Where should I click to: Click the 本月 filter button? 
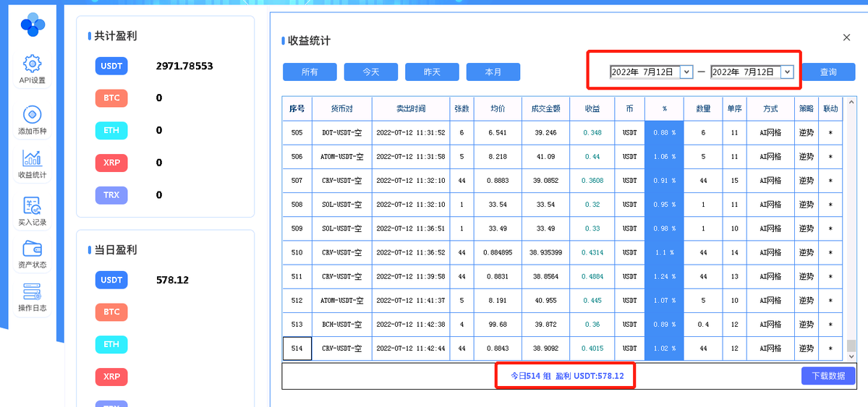tap(493, 72)
